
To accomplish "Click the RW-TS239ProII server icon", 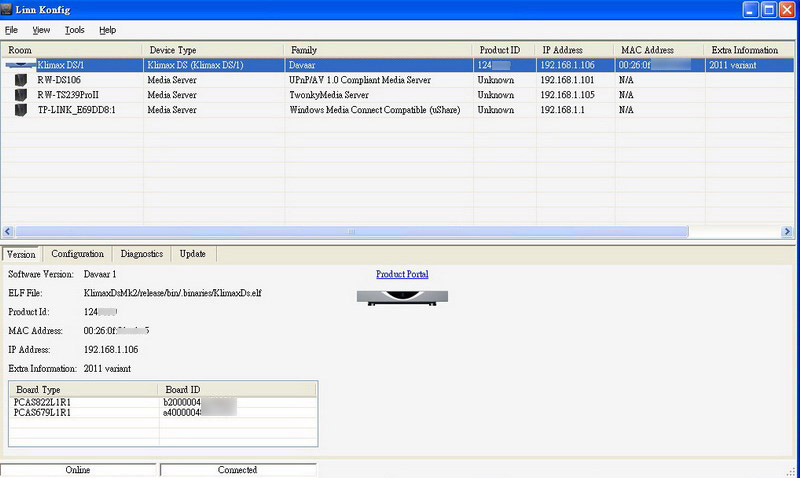I will click(x=21, y=95).
